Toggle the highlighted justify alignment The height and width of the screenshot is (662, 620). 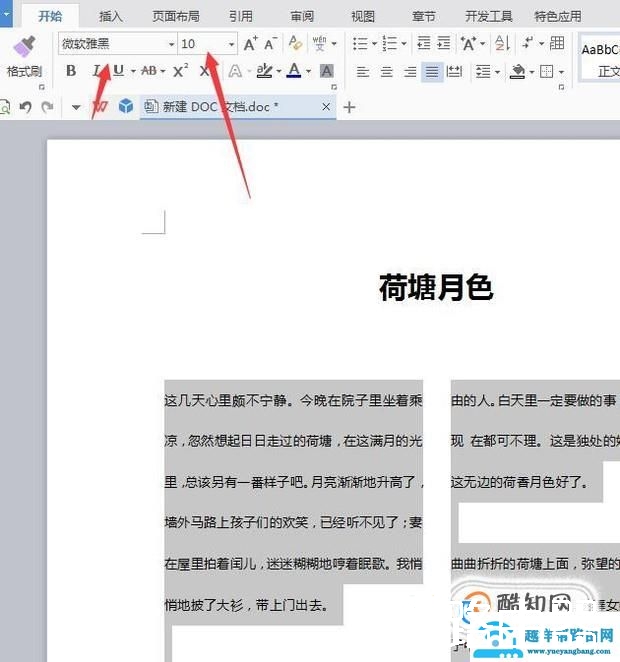(432, 72)
